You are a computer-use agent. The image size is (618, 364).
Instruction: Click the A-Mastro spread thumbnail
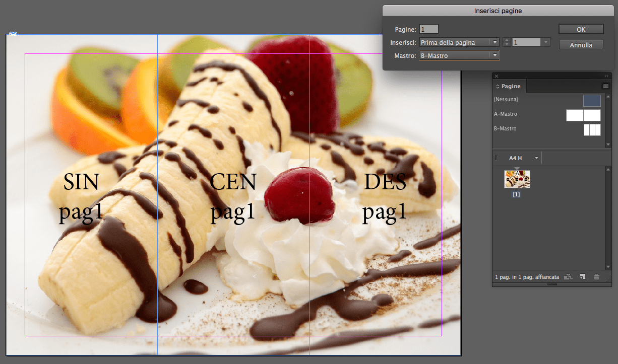[x=583, y=115]
